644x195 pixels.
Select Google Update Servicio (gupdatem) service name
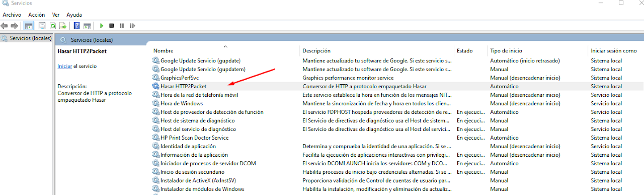point(203,69)
